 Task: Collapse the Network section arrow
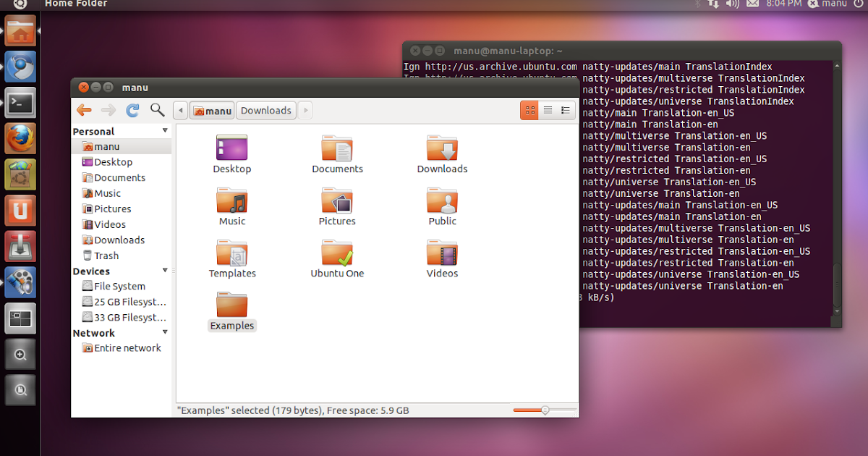coord(165,332)
